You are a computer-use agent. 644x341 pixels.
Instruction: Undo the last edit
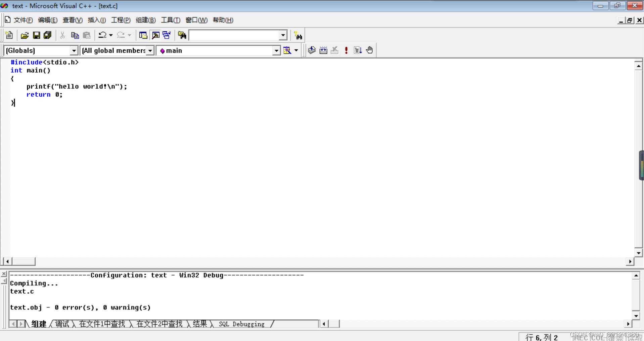point(102,35)
